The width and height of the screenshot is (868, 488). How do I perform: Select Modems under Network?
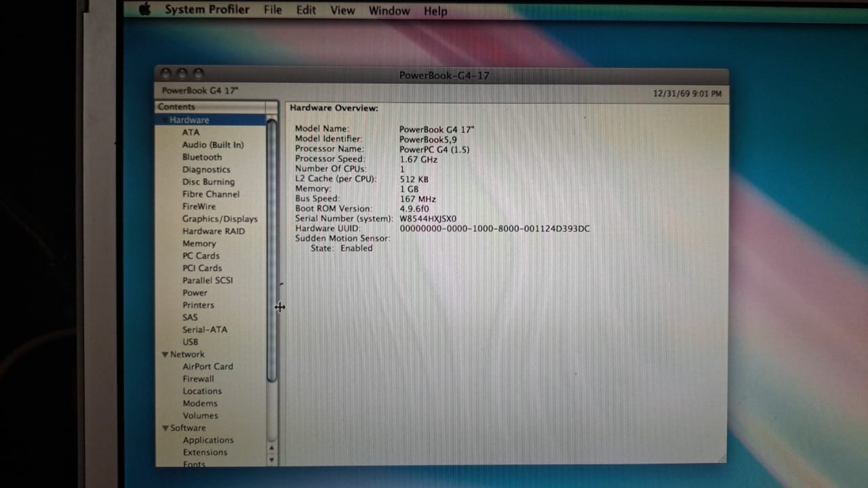[200, 403]
